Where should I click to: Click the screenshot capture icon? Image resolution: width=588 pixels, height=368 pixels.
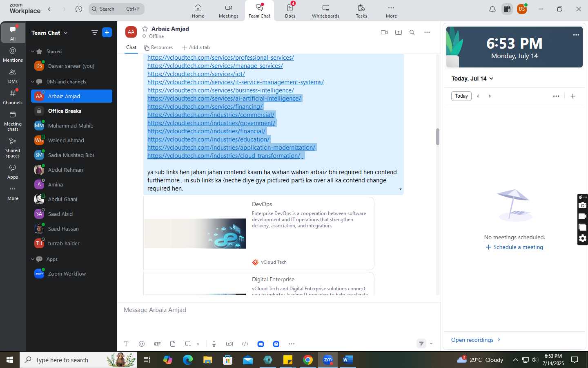(x=188, y=344)
